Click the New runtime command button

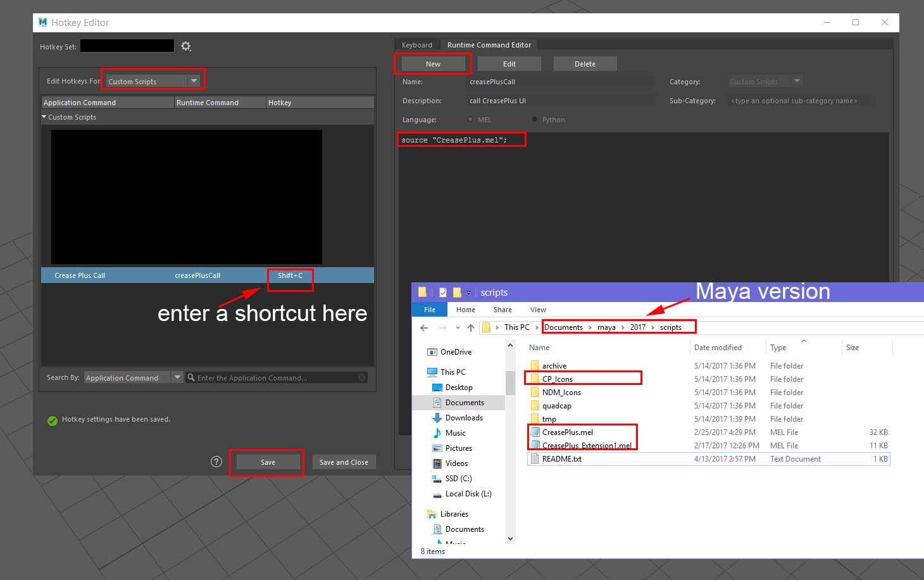[x=434, y=64]
